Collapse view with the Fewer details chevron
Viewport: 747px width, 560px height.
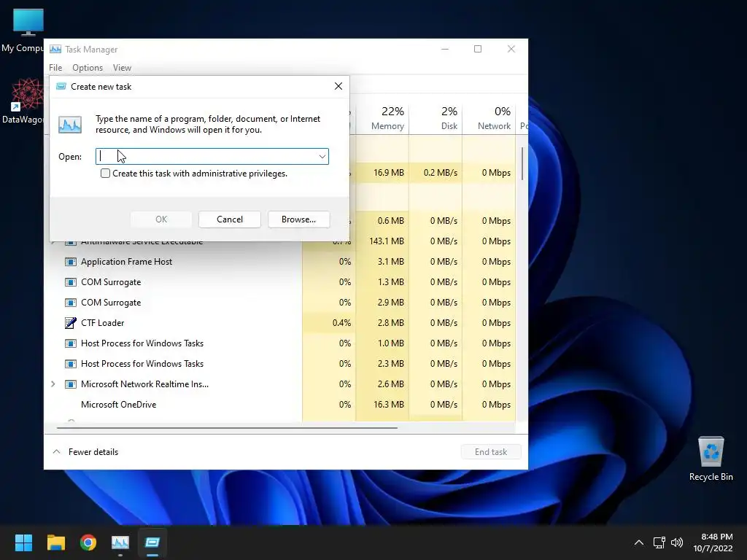click(x=56, y=451)
